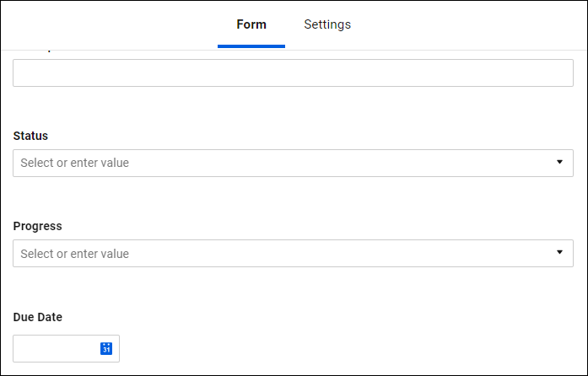Click the Due Date field label

pyautogui.click(x=37, y=317)
